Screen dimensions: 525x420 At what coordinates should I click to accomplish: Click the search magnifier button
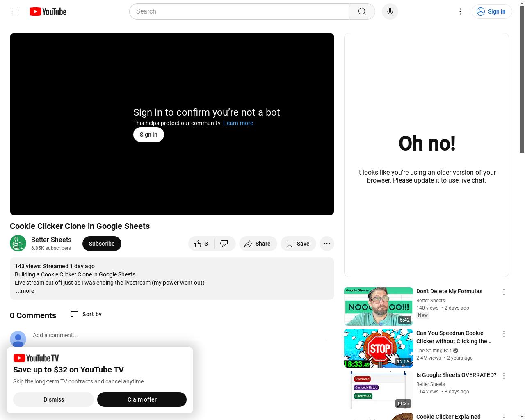click(362, 11)
